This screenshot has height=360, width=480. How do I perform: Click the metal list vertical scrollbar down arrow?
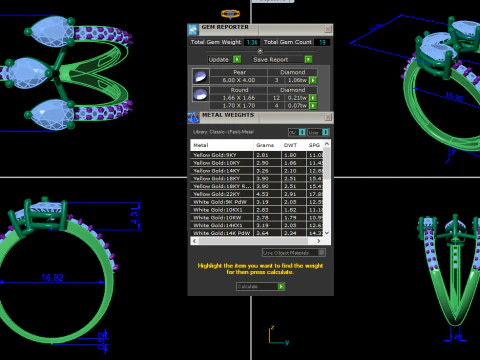click(x=327, y=233)
